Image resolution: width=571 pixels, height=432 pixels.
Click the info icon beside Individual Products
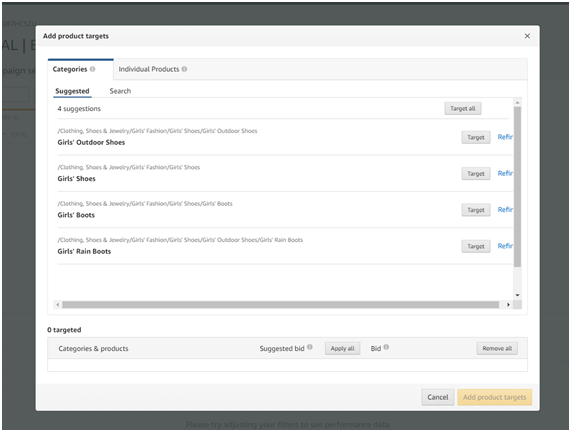184,69
